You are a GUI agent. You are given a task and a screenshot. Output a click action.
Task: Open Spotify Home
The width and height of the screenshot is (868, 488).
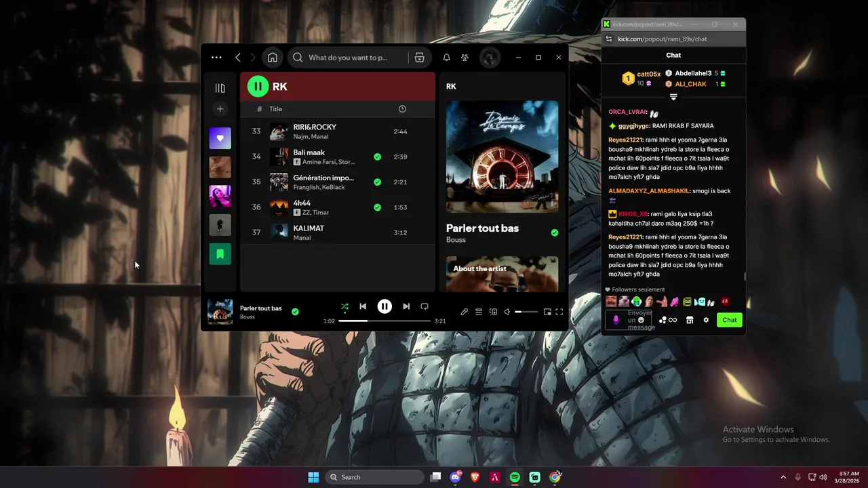pos(273,58)
